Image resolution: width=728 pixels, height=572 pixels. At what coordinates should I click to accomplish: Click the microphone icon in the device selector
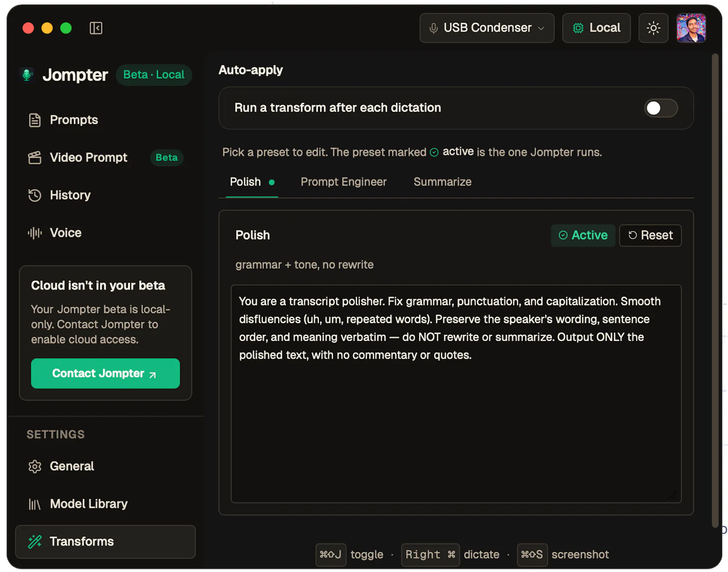point(434,28)
